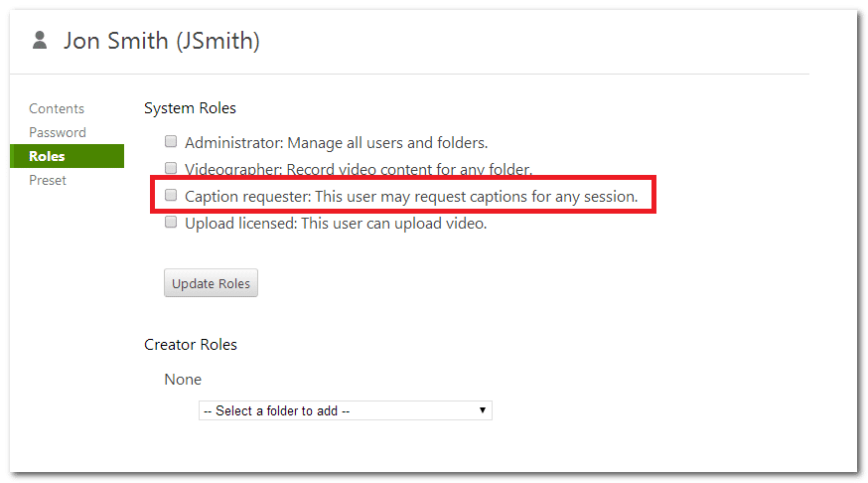Click the System Roles heading
Viewport: 868px width, 483px height.
pyautogui.click(x=190, y=108)
